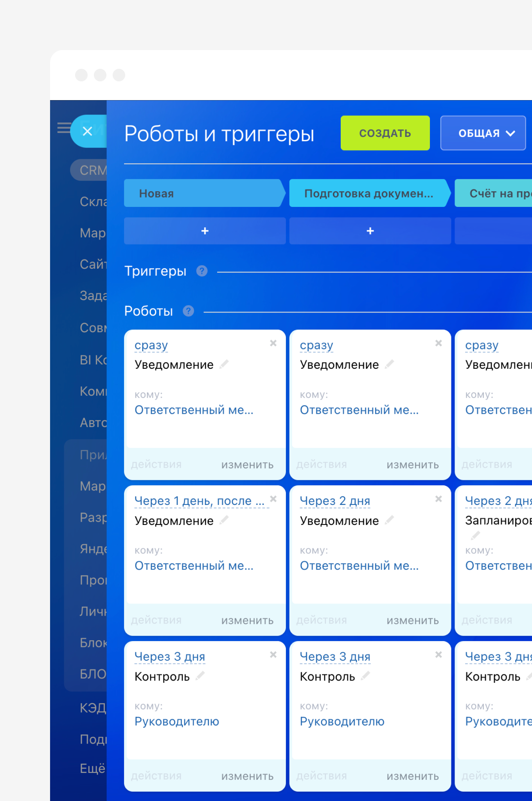
Task: Click изменить on Контроль robot in Подготовка column
Action: [413, 776]
